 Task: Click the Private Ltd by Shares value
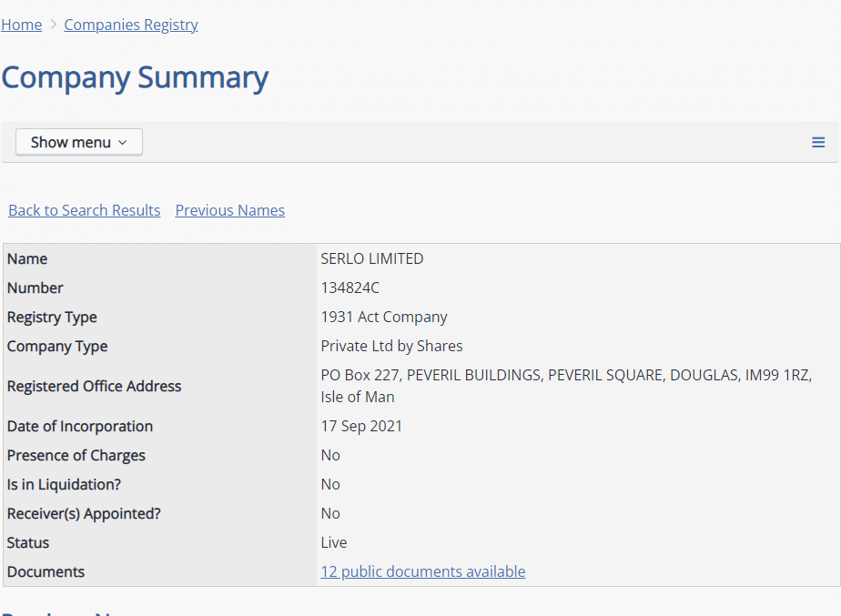tap(391, 347)
